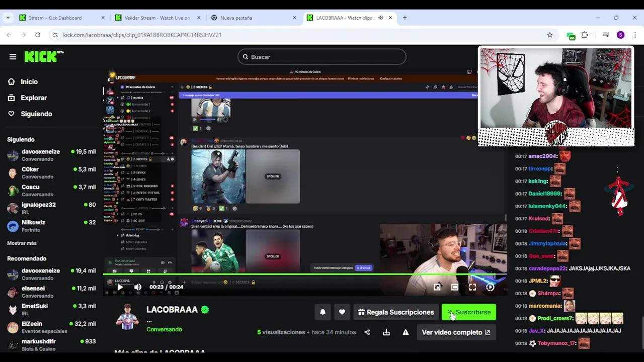This screenshot has width=644, height=362.
Task: Open elsensei recommended channel
Action: tap(51, 292)
